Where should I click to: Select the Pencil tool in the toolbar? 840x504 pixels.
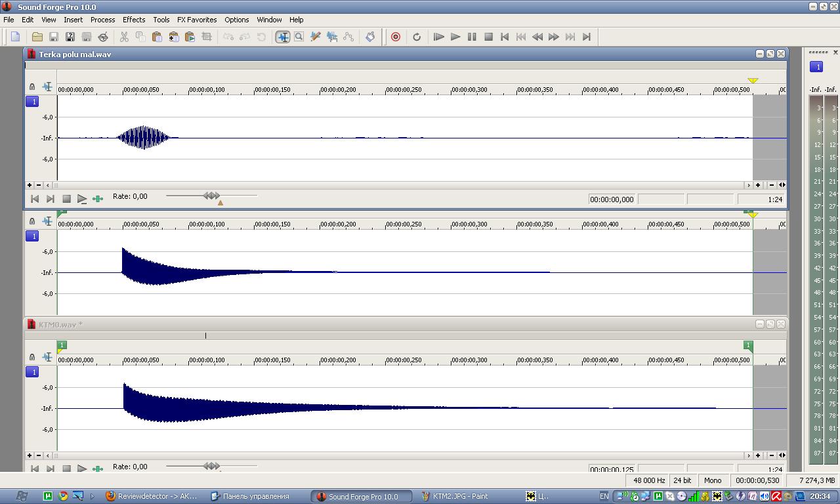point(315,37)
